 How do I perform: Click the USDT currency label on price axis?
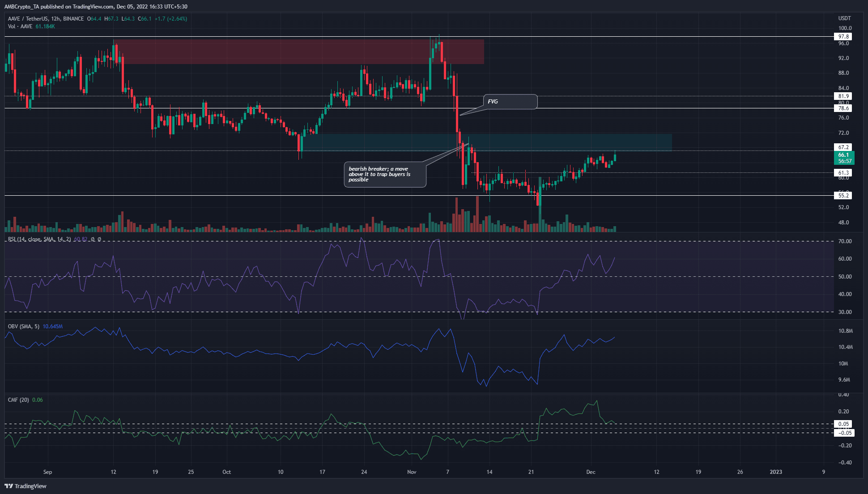click(x=844, y=18)
